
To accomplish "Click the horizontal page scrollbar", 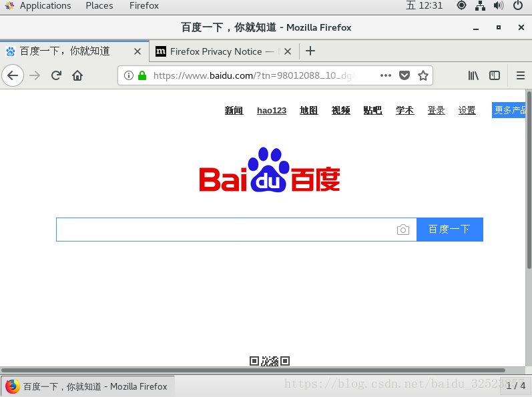I will coord(253,370).
